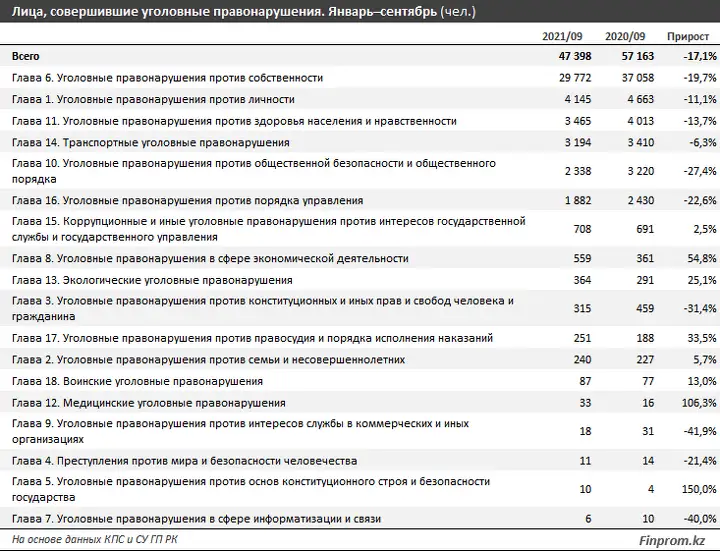This screenshot has width=720, height=551.
Task: Click the value 33
Action: click(585, 403)
